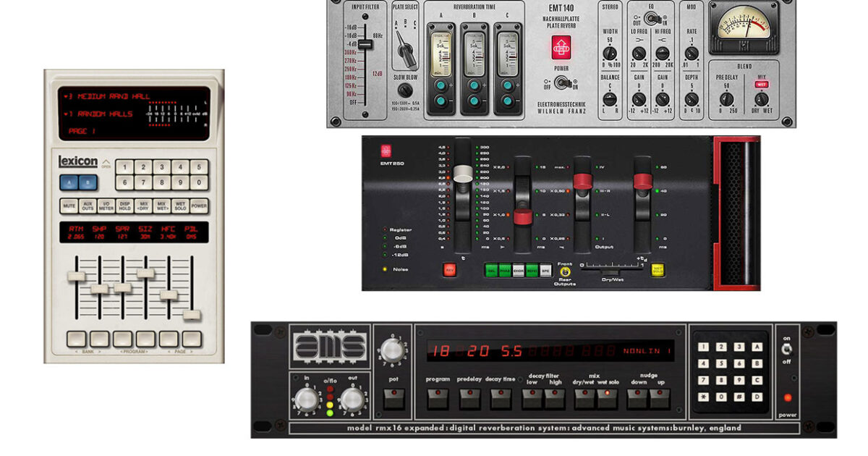Expand the Lexicon panel with Open arrow
Screen dimensions: 868x456
click(106, 162)
